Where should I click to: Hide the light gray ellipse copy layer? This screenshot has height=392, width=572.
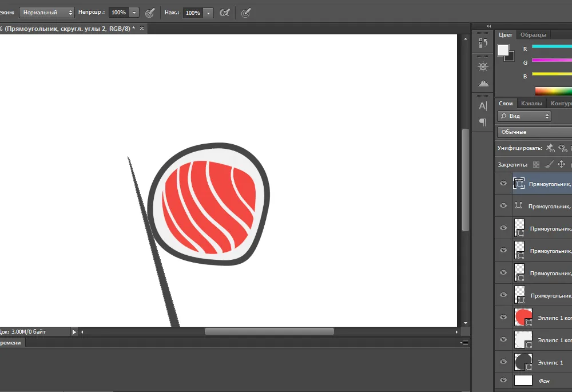503,339
